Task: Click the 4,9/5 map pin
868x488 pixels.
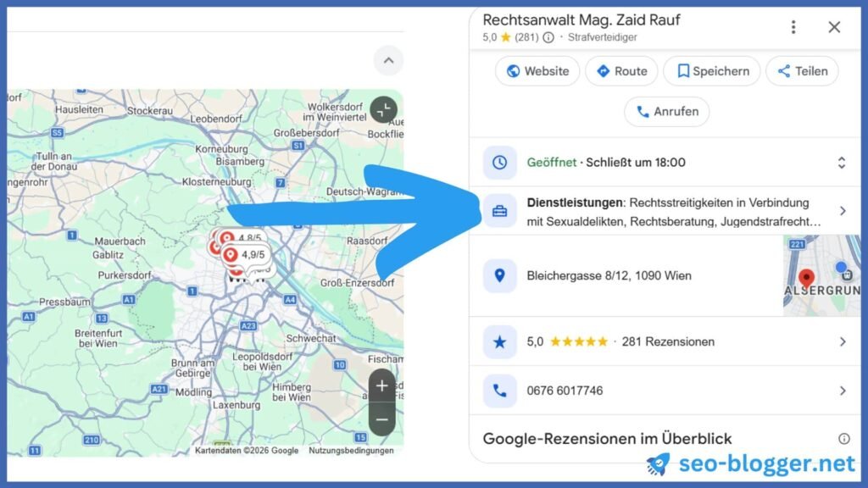Action: pyautogui.click(x=244, y=254)
